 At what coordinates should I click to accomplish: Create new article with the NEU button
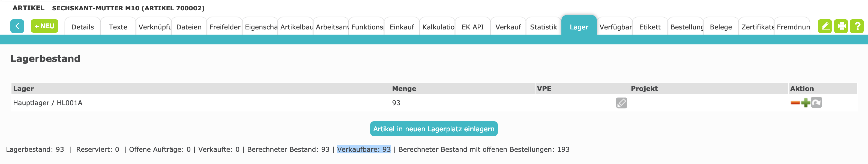44,26
